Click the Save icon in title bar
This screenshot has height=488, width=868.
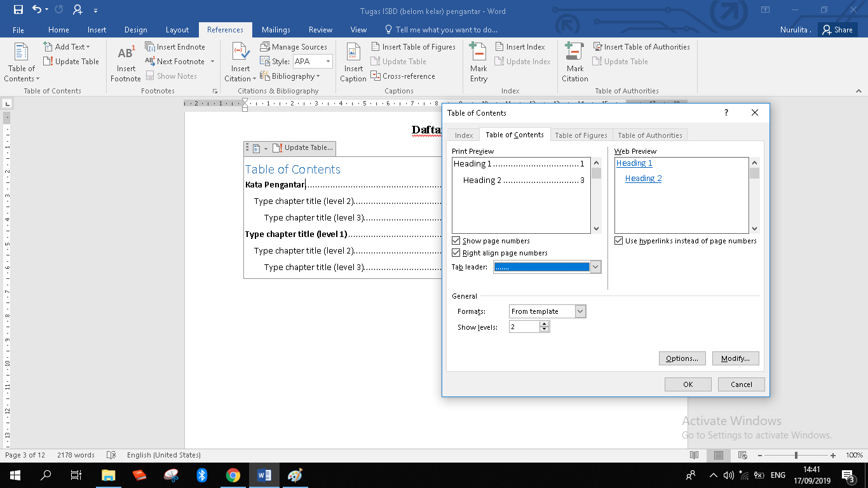[x=18, y=10]
